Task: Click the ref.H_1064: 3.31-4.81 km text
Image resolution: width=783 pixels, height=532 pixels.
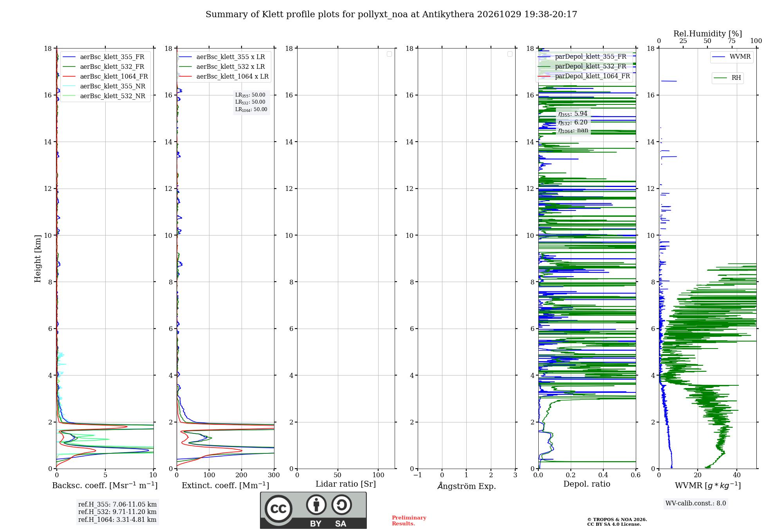Action: (x=117, y=520)
